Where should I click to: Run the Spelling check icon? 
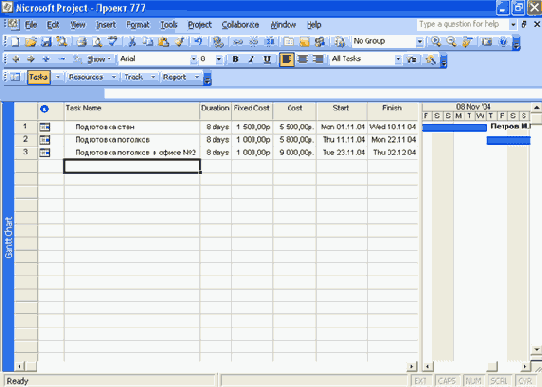pos(113,42)
